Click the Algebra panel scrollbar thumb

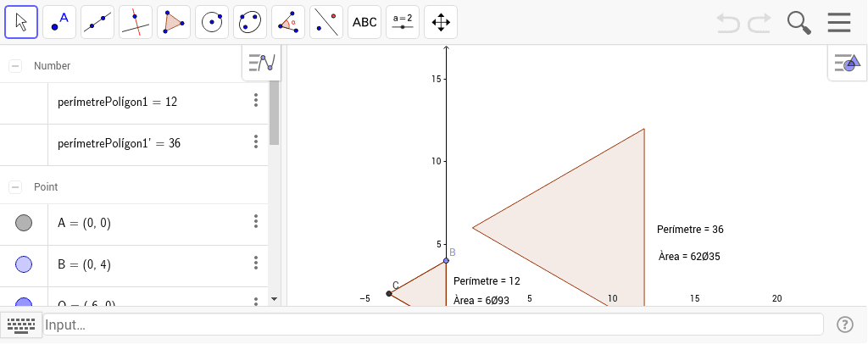[x=274, y=114]
